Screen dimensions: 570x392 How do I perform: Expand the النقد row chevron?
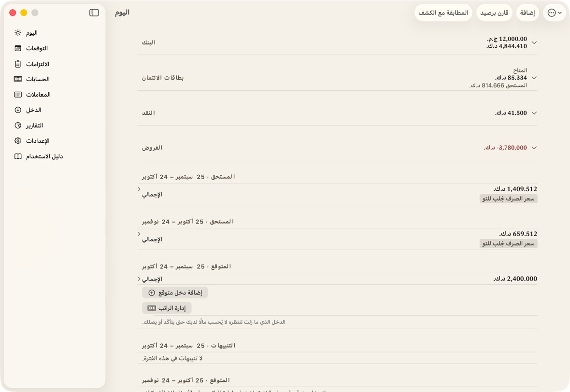534,113
